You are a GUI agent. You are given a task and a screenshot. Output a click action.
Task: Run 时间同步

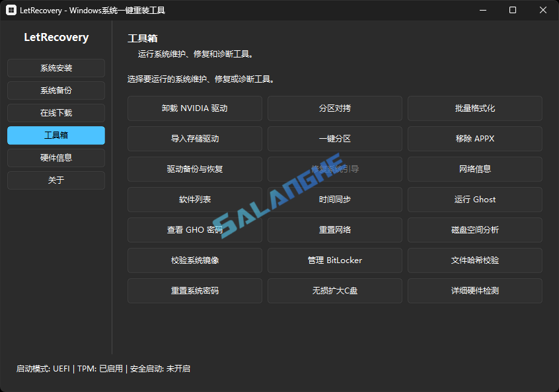tap(335, 200)
